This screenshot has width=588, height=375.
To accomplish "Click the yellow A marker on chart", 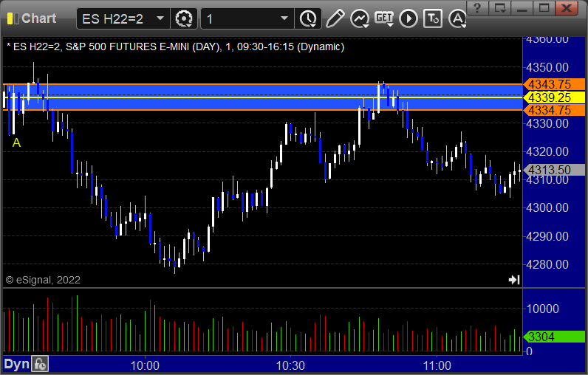I will (16, 142).
